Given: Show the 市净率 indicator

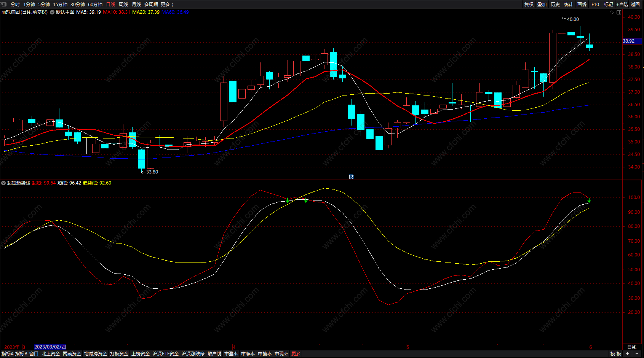Looking at the screenshot, I should (248, 354).
